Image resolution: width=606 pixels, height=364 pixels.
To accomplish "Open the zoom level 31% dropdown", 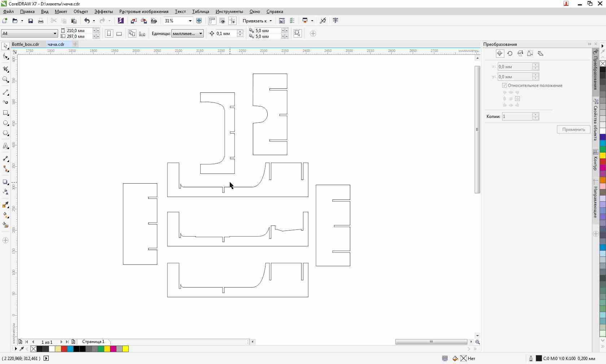I will (x=190, y=21).
